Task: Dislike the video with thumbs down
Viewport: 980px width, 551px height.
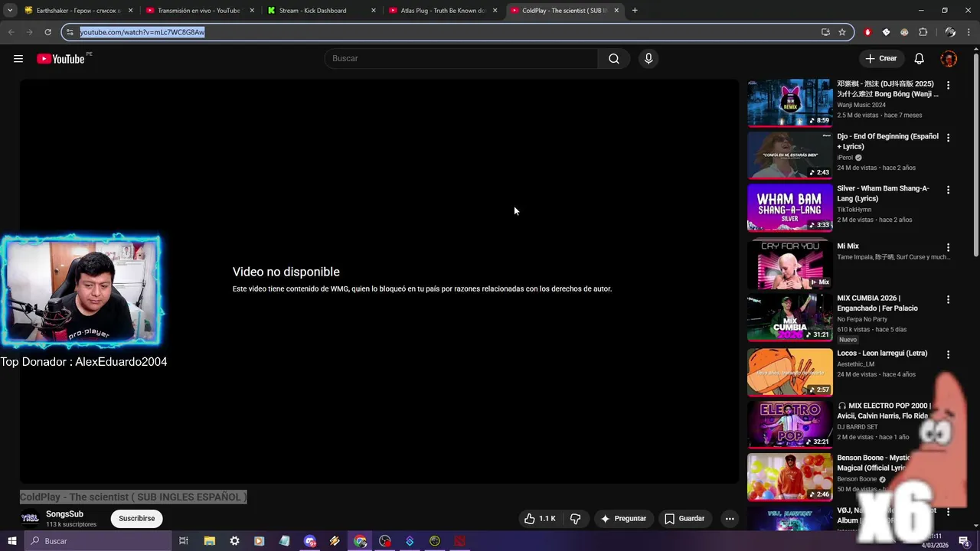Action: pos(576,519)
